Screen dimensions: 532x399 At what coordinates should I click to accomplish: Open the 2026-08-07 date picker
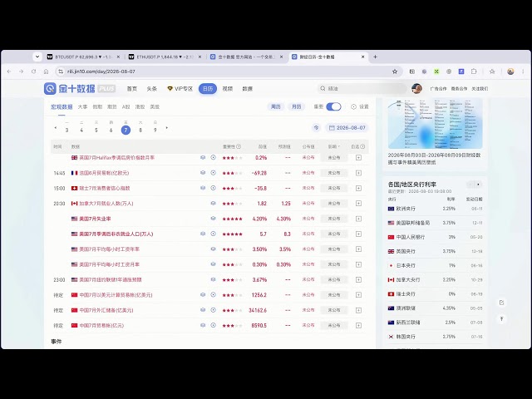tap(347, 128)
